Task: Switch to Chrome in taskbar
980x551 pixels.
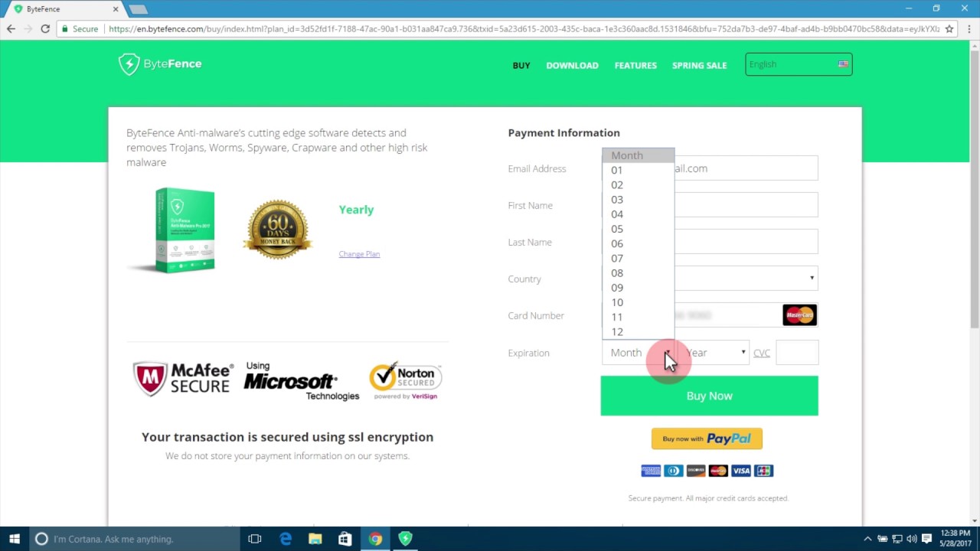Action: point(375,539)
